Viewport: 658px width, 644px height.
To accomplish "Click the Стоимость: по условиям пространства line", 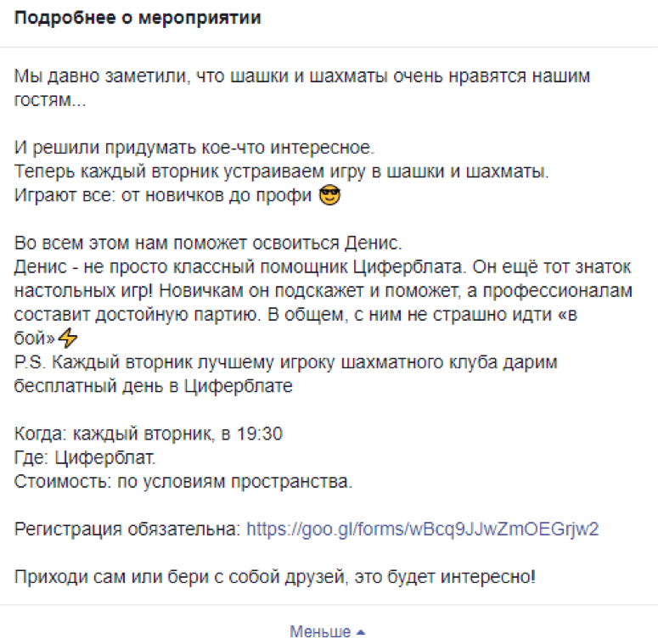I will point(183,482).
